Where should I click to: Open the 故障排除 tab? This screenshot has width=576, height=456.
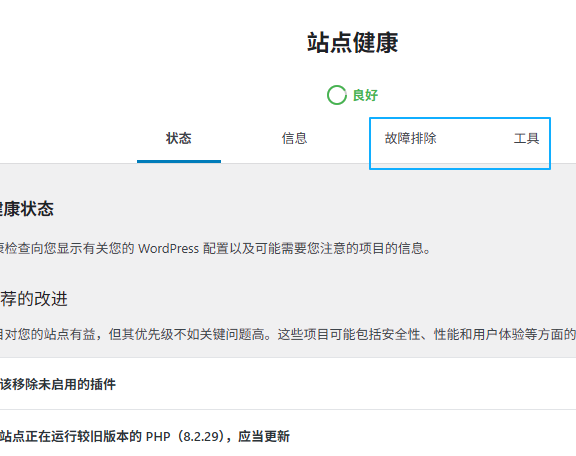(x=410, y=139)
